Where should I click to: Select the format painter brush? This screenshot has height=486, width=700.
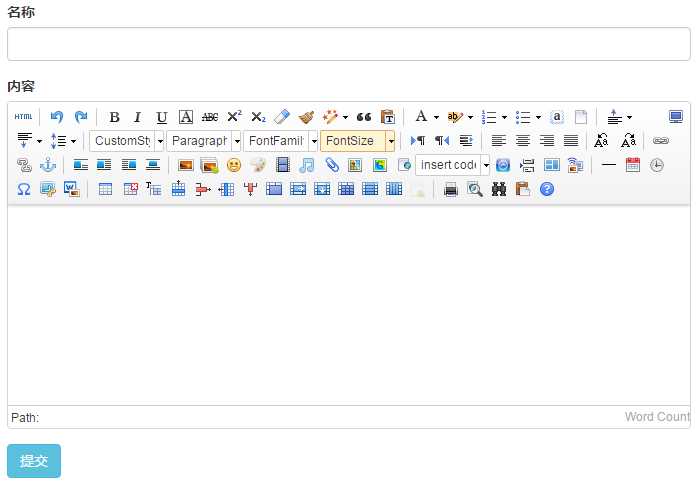[306, 117]
